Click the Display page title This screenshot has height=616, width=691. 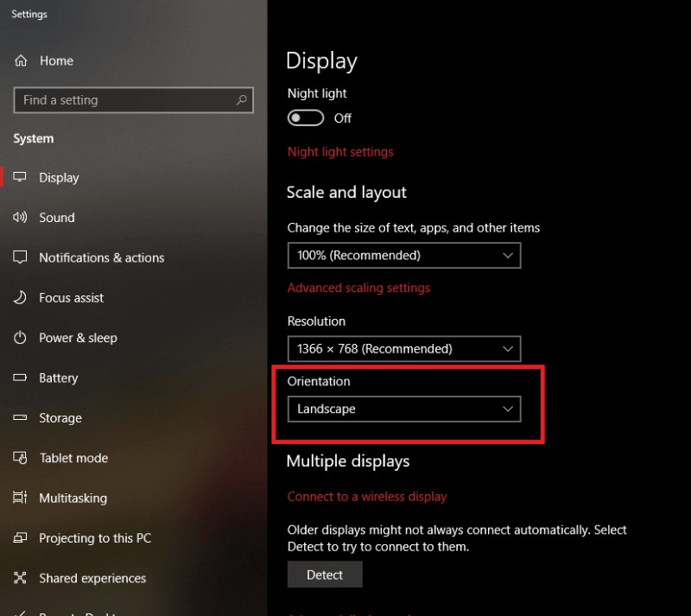(x=321, y=61)
